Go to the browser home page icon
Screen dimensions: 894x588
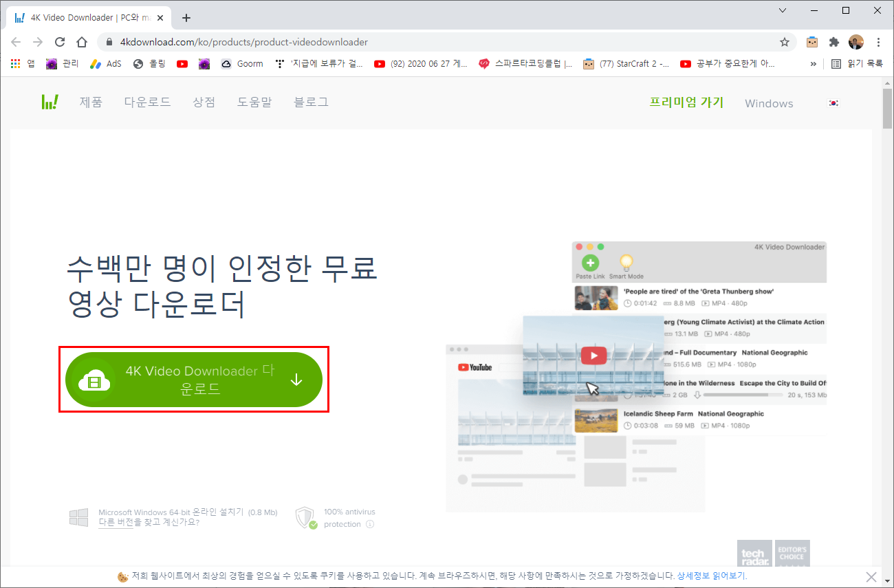pyautogui.click(x=81, y=42)
